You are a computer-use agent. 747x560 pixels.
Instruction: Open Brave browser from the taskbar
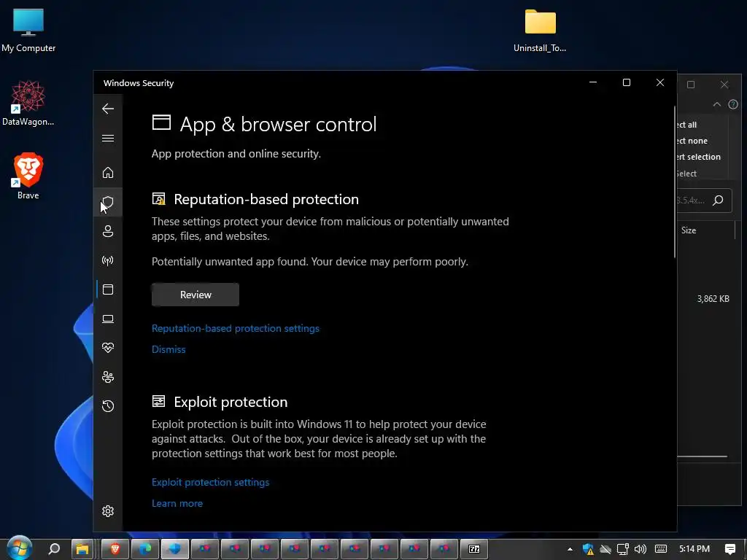point(115,549)
